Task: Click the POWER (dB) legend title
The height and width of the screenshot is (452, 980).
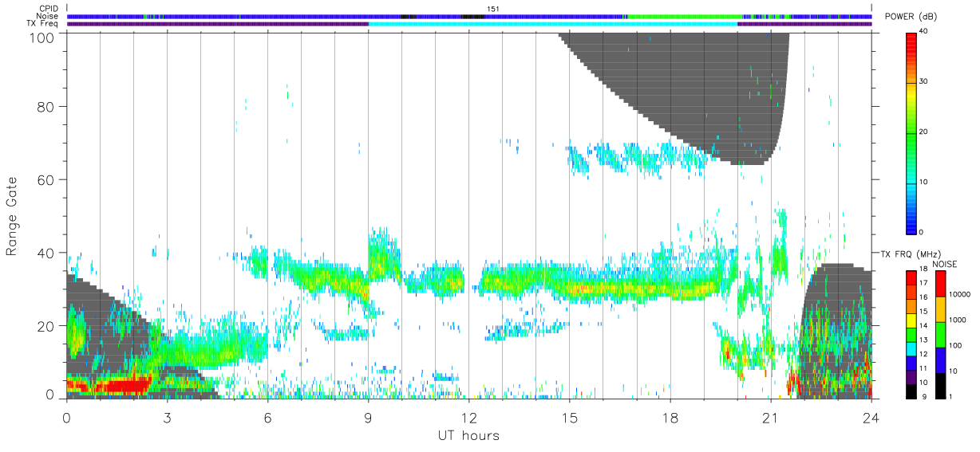Action: (910, 17)
